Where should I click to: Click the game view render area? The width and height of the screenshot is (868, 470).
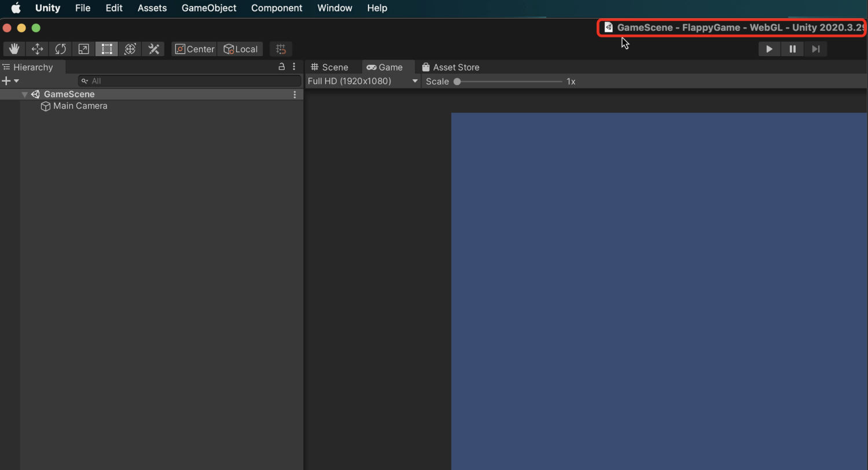tap(659, 291)
